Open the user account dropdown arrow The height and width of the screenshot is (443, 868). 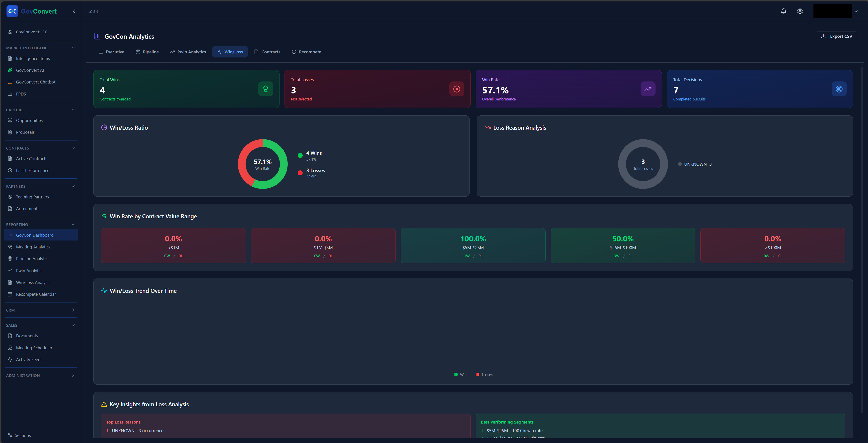[856, 11]
